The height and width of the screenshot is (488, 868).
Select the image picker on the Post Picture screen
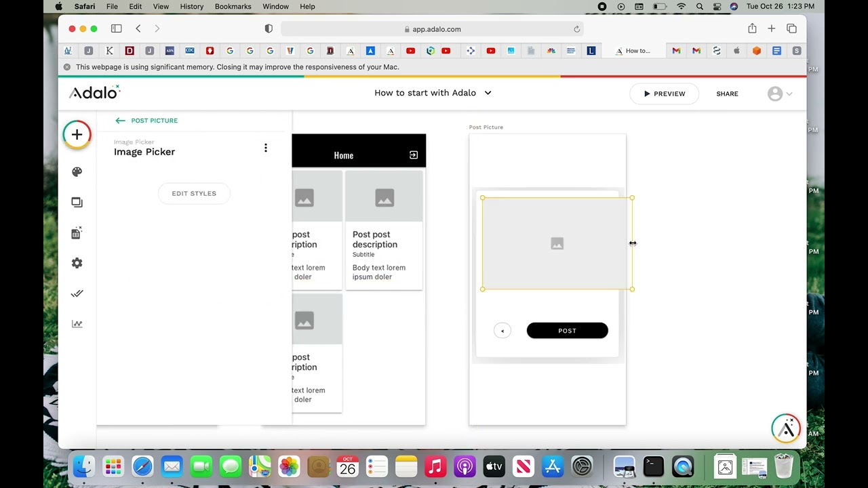click(x=557, y=243)
